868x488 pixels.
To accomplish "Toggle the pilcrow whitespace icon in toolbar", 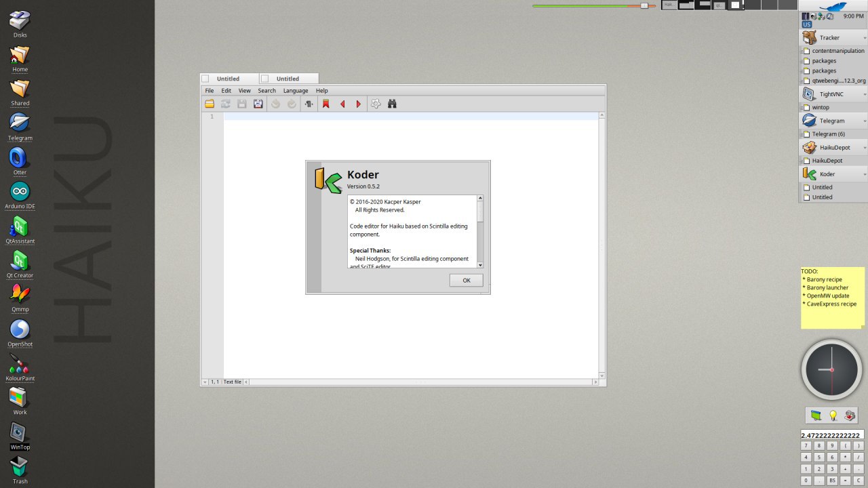I will [309, 104].
